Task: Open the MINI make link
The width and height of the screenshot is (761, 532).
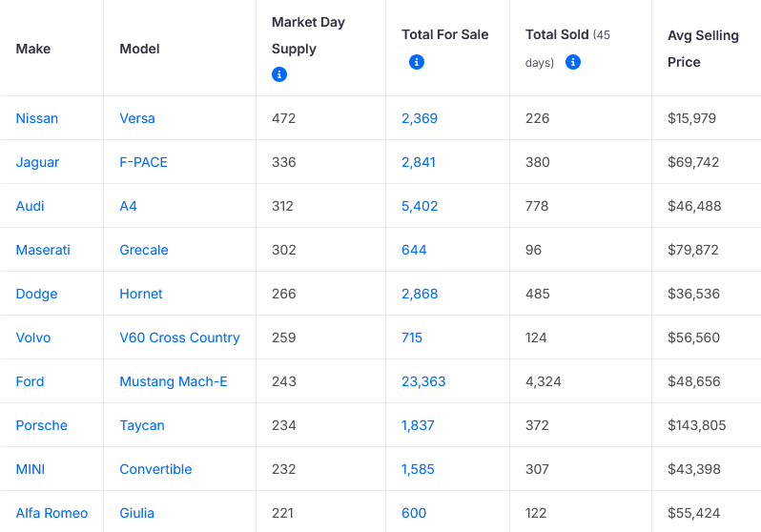Action: (31, 469)
